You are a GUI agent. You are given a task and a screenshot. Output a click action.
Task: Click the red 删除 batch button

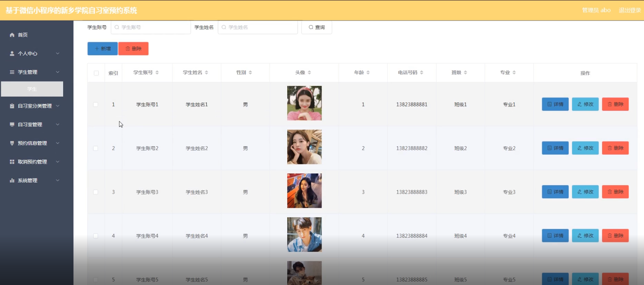click(x=133, y=49)
